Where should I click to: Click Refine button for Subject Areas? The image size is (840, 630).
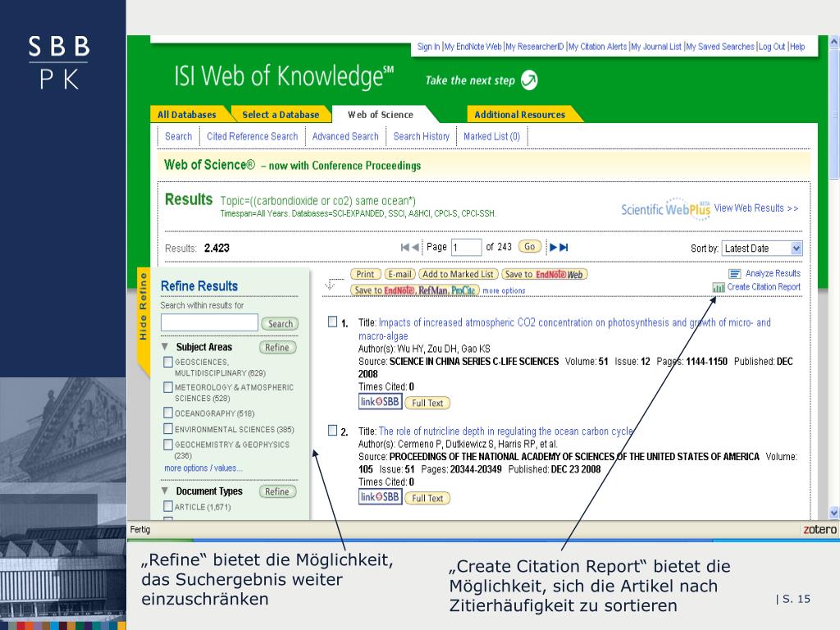(277, 347)
